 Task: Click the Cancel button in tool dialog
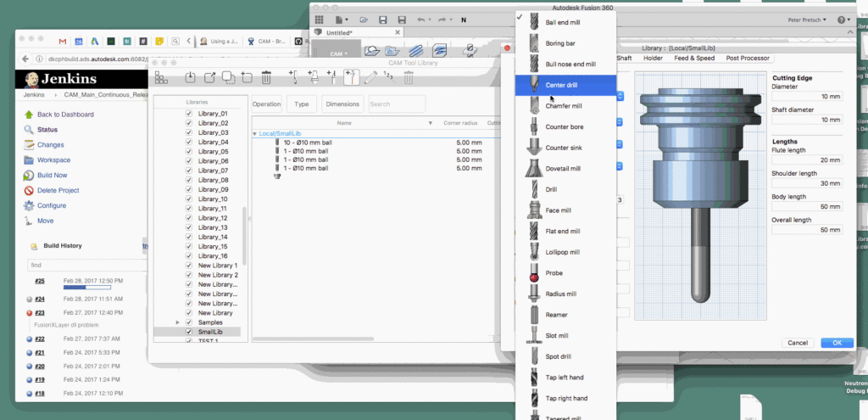coord(798,343)
